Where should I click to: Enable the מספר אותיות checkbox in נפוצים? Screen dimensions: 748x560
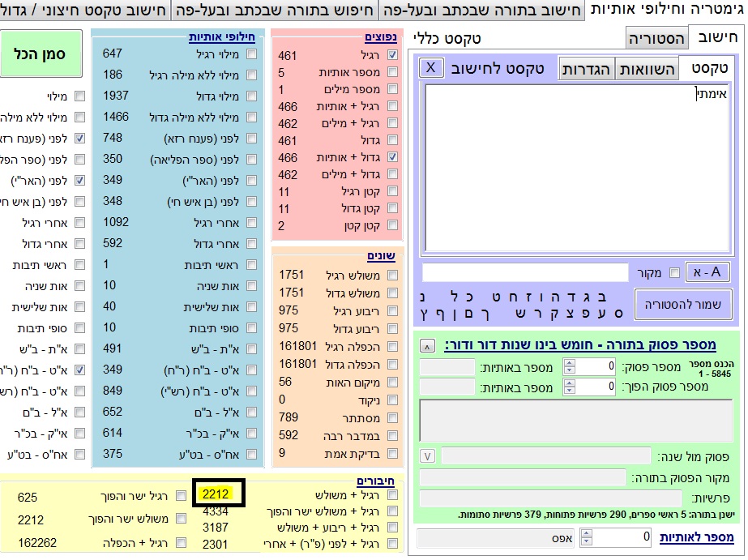(393, 73)
